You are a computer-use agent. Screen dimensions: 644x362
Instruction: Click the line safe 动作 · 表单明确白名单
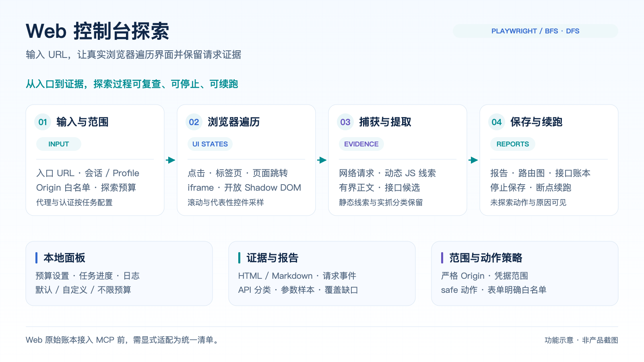(x=494, y=290)
